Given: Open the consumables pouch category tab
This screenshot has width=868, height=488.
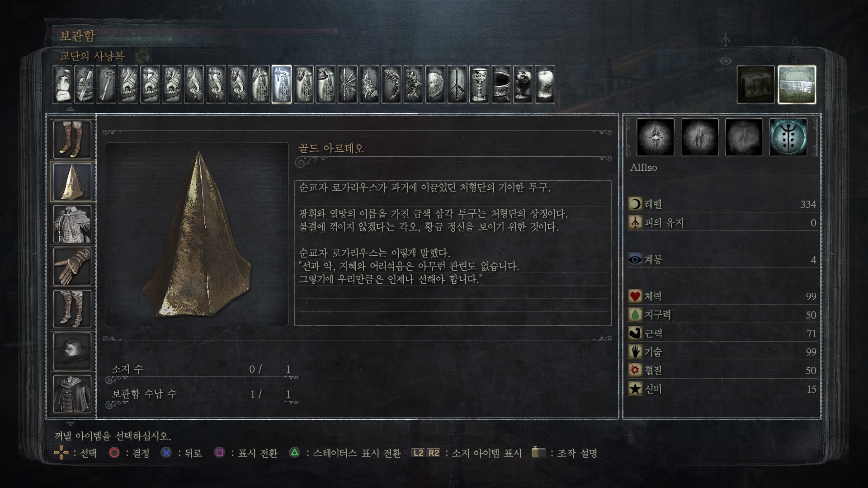Looking at the screenshot, I should tap(62, 84).
